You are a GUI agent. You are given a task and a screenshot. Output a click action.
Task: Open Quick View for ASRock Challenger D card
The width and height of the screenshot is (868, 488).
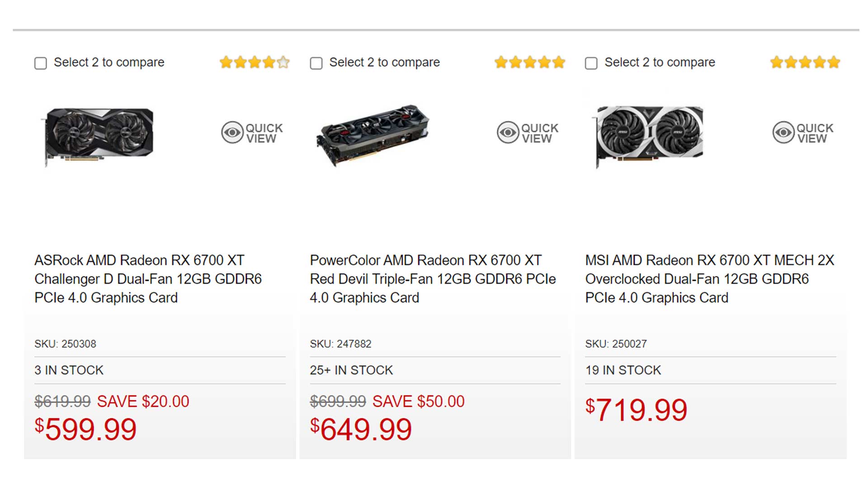pos(252,133)
